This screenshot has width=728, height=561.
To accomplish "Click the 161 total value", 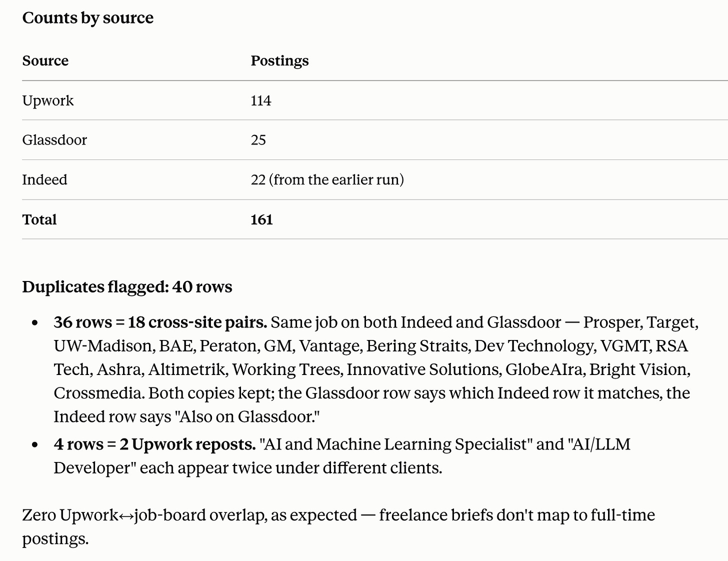I will (261, 219).
